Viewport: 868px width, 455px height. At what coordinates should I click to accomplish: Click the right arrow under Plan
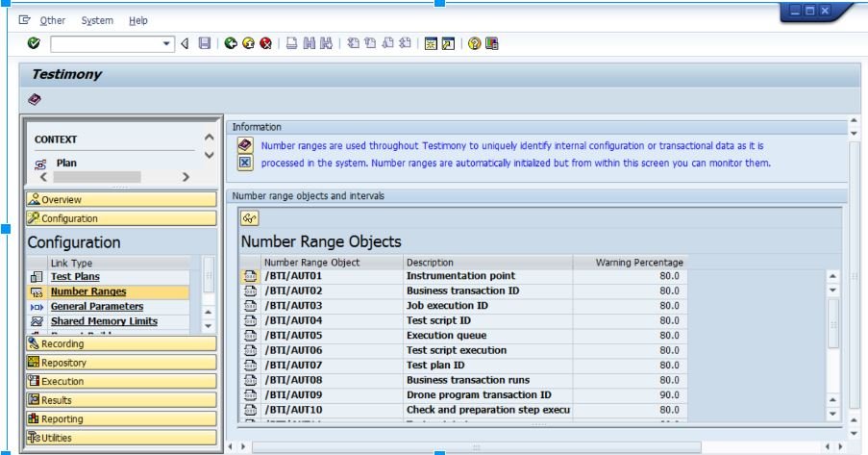pos(186,177)
